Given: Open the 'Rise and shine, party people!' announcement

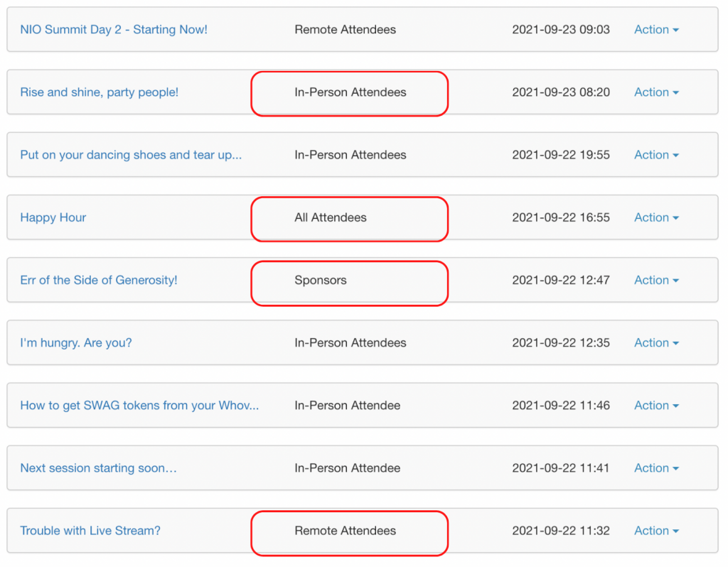Looking at the screenshot, I should tap(99, 92).
